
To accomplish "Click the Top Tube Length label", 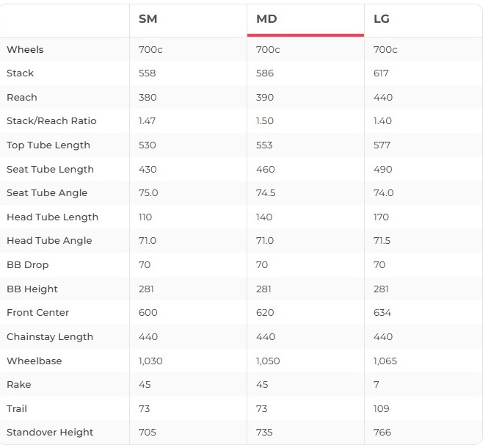I will pyautogui.click(x=48, y=145).
